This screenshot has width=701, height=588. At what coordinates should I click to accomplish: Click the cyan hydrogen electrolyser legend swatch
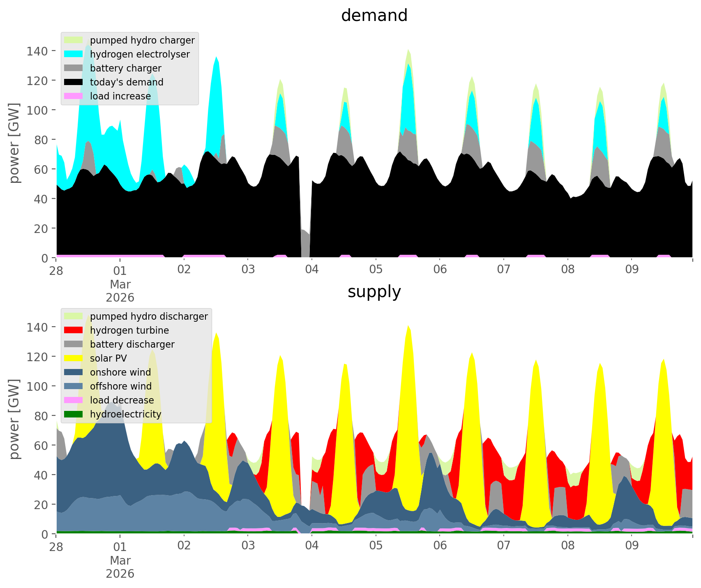(x=74, y=54)
